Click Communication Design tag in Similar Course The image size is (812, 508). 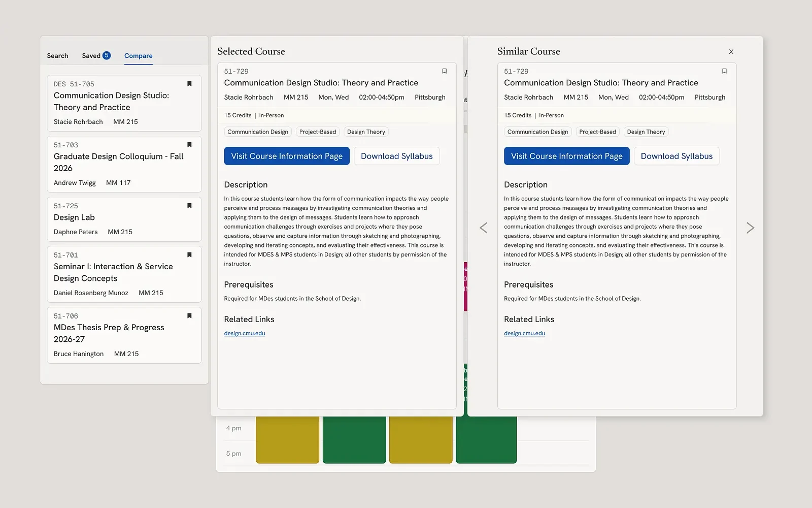537,132
